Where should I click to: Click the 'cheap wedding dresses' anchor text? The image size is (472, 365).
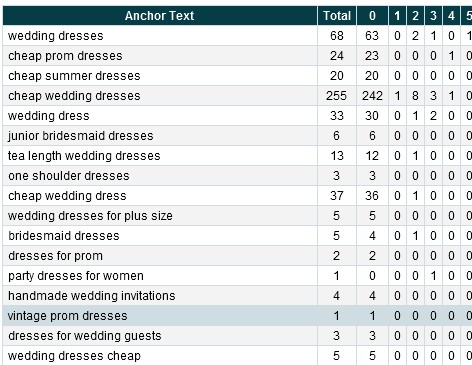tap(74, 96)
